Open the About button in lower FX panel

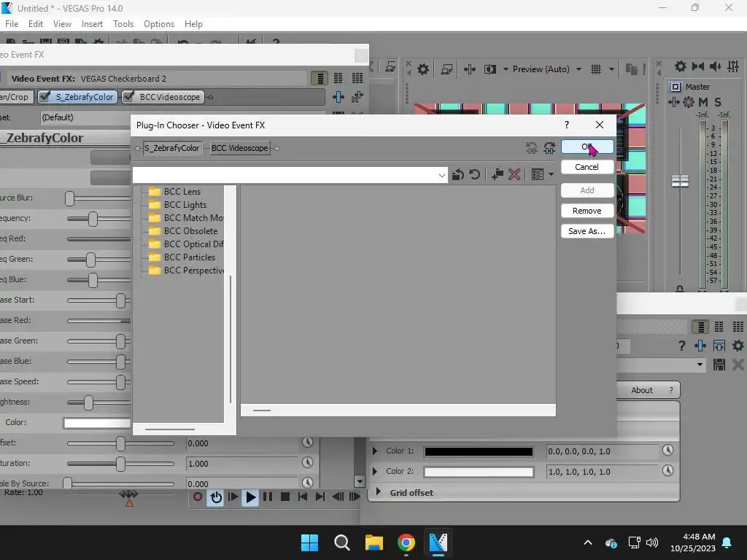click(x=642, y=390)
